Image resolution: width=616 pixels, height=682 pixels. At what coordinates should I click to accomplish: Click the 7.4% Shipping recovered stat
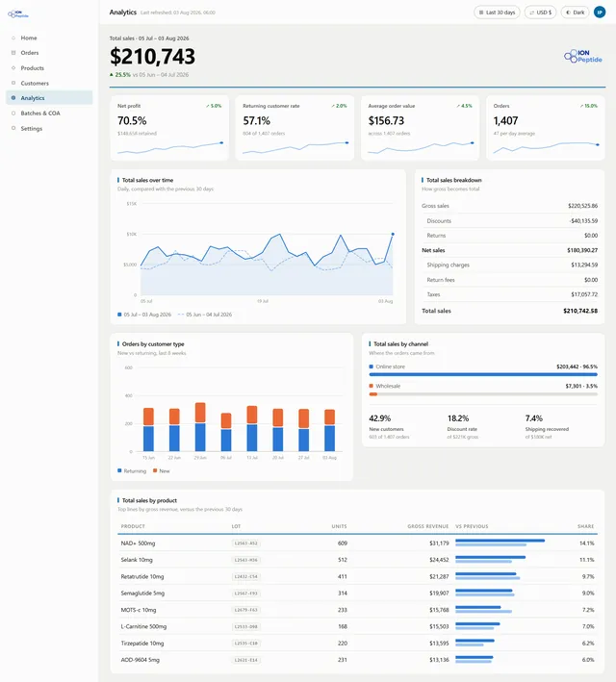pyautogui.click(x=547, y=426)
